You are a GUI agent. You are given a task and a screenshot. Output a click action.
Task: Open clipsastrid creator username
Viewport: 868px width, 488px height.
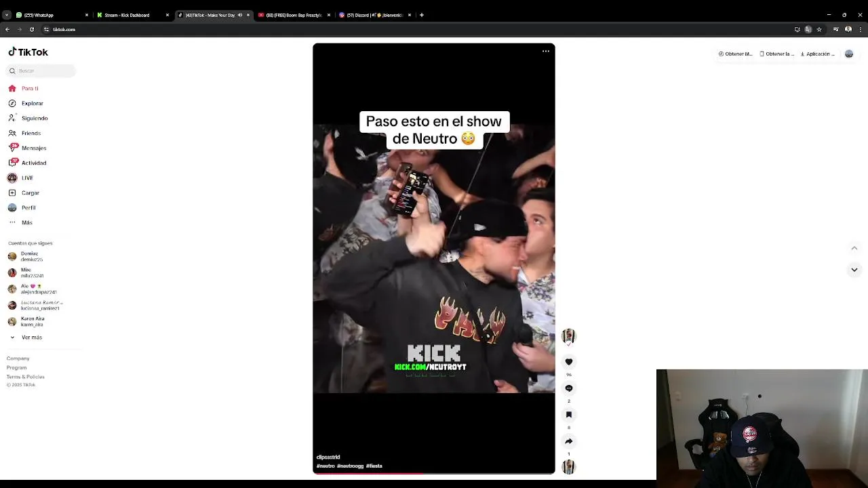click(328, 457)
